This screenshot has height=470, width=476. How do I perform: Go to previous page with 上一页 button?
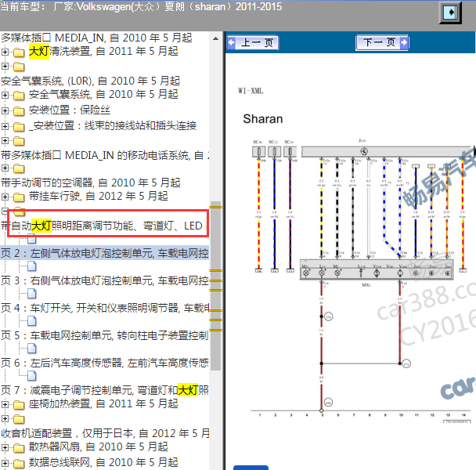pos(253,42)
